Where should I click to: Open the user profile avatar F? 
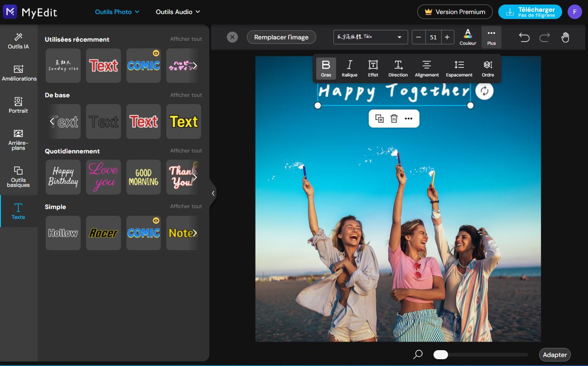pyautogui.click(x=574, y=12)
